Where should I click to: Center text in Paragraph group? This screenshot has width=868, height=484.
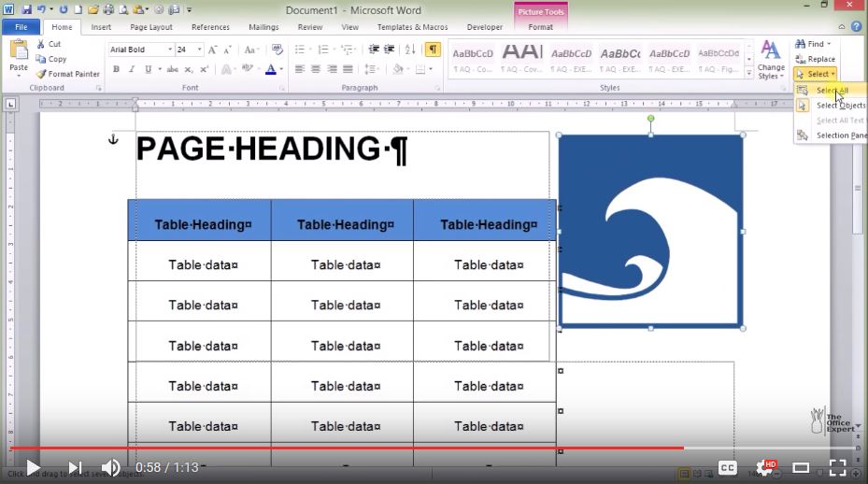(316, 69)
